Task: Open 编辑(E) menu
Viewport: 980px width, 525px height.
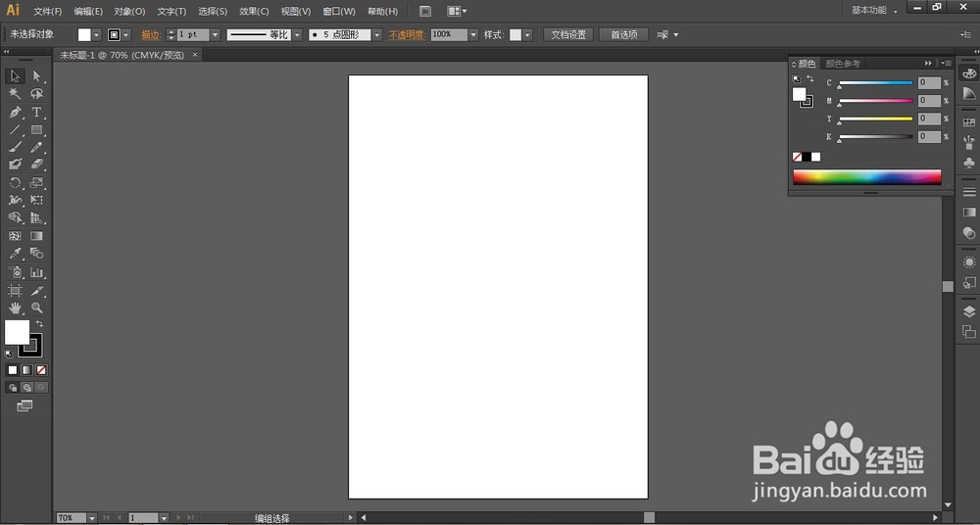Action: click(x=88, y=11)
